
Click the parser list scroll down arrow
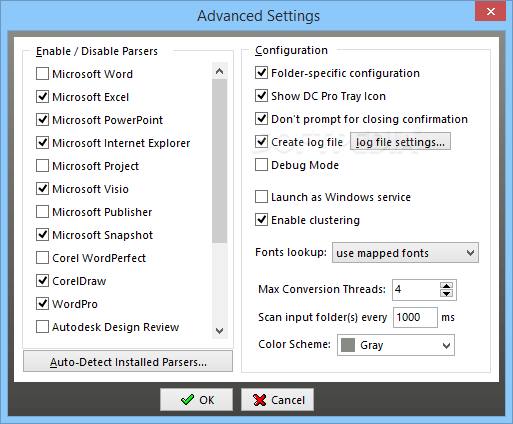tap(219, 330)
